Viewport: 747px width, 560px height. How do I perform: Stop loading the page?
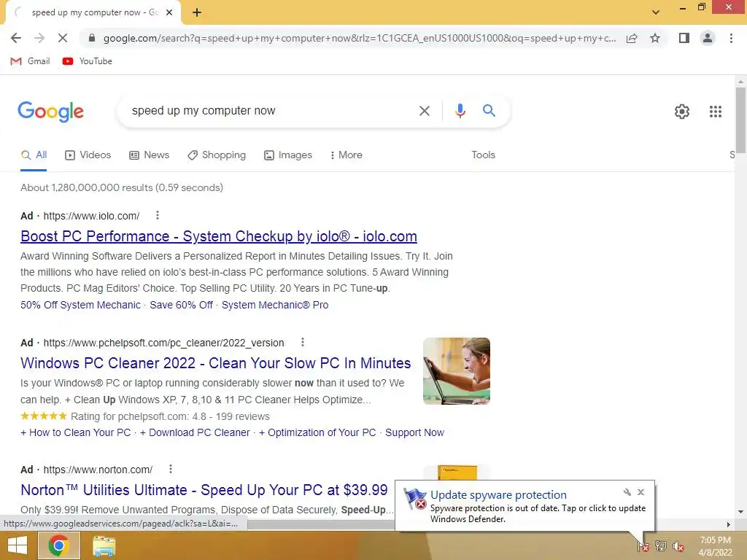tap(63, 38)
